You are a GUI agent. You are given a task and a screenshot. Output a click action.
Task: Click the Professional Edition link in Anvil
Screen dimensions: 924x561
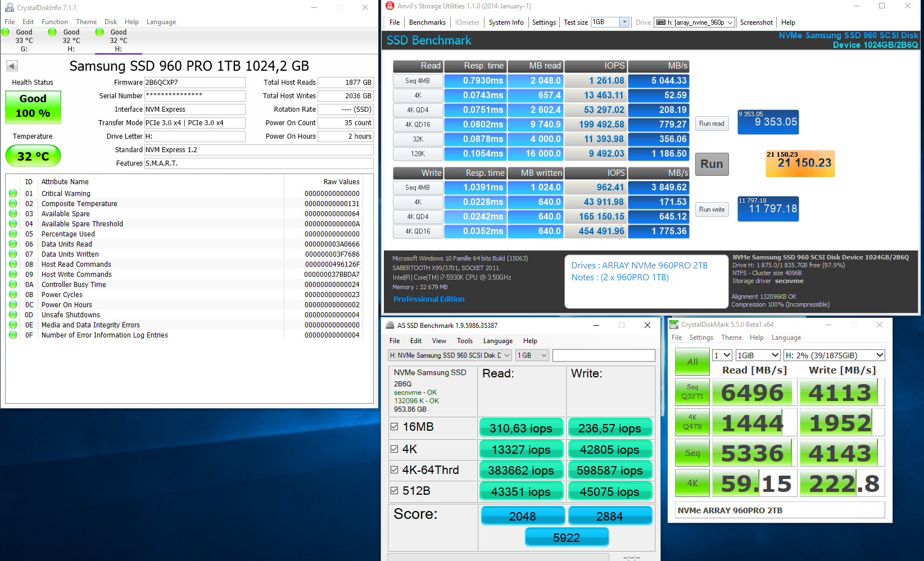click(x=429, y=299)
